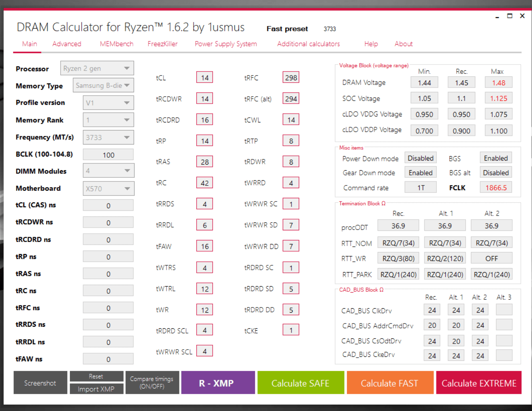Click the tRCDWR ns input field
The height and width of the screenshot is (411, 532).
pyautogui.click(x=108, y=222)
